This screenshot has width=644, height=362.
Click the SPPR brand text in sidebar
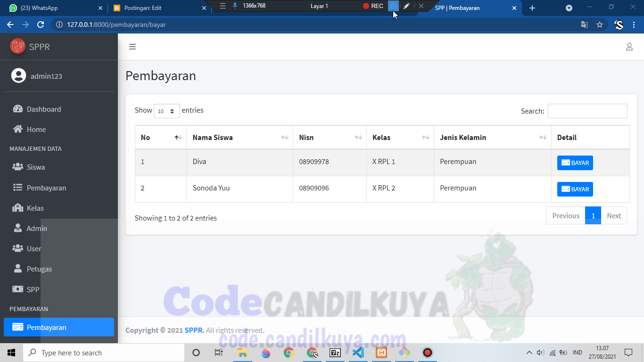click(x=39, y=47)
